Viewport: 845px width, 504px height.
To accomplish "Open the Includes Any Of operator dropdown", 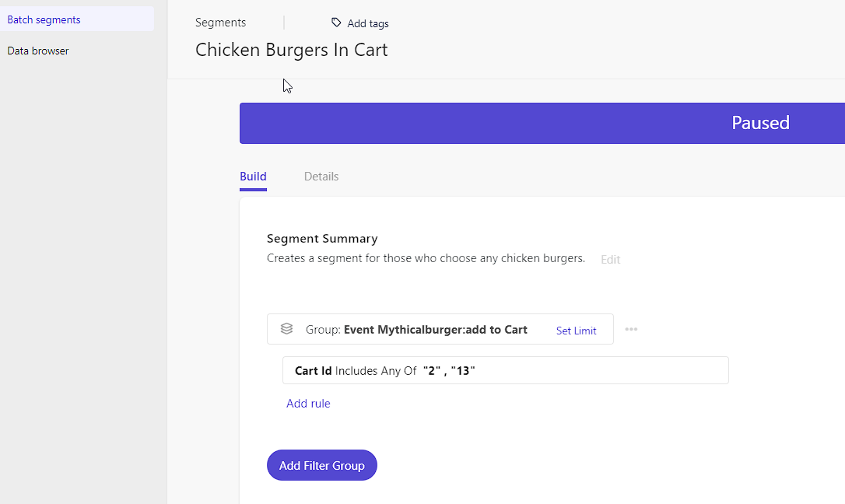I will [x=377, y=370].
